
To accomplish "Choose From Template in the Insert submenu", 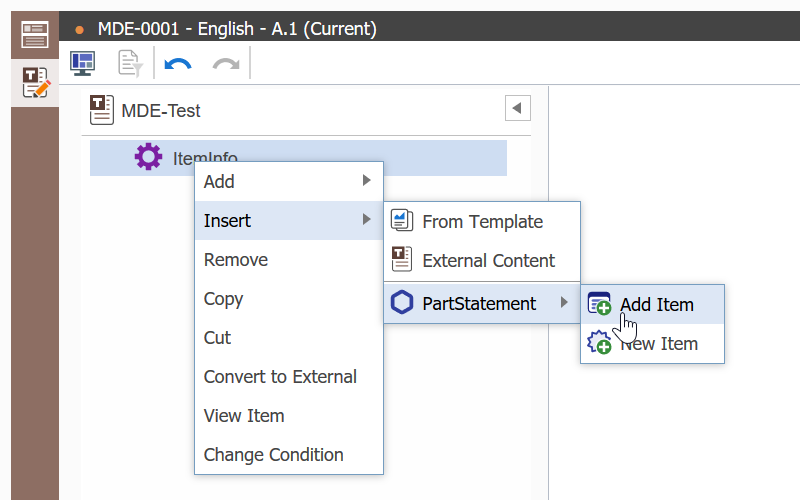I will [x=482, y=221].
